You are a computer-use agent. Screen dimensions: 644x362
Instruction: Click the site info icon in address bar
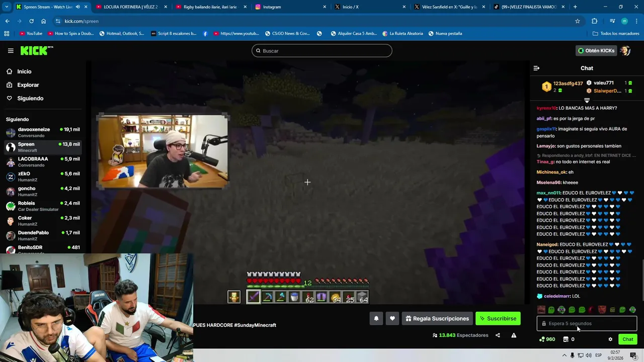[x=58, y=21]
